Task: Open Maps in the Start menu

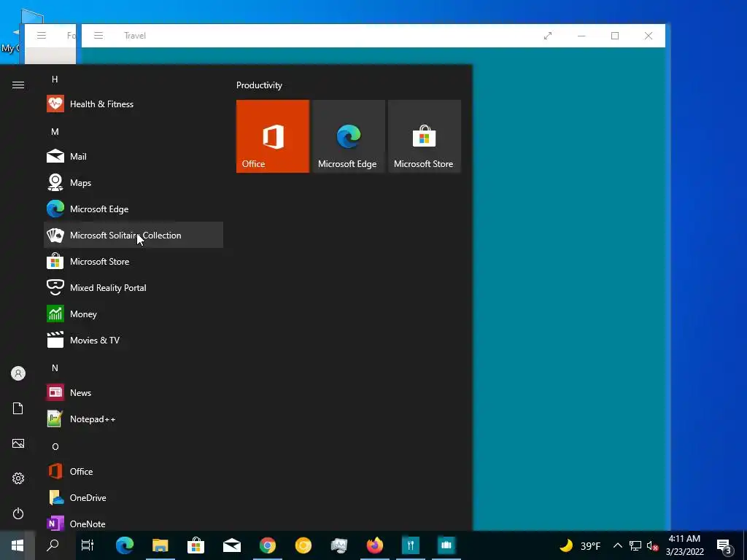Action: click(x=133, y=182)
